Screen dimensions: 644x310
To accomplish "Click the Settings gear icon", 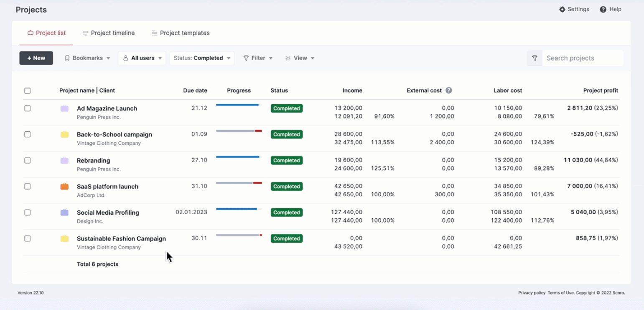I will pyautogui.click(x=562, y=9).
